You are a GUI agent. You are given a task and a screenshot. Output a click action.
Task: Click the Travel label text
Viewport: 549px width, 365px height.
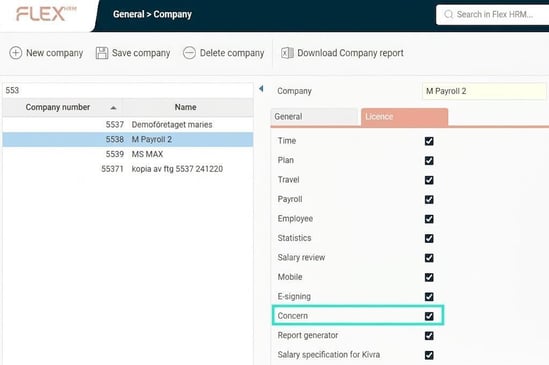(289, 180)
